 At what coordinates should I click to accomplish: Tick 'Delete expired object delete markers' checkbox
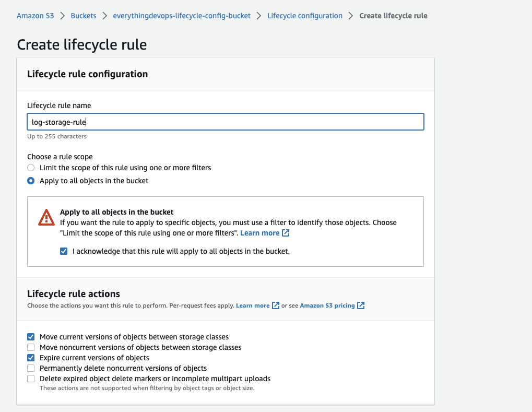[x=31, y=379]
